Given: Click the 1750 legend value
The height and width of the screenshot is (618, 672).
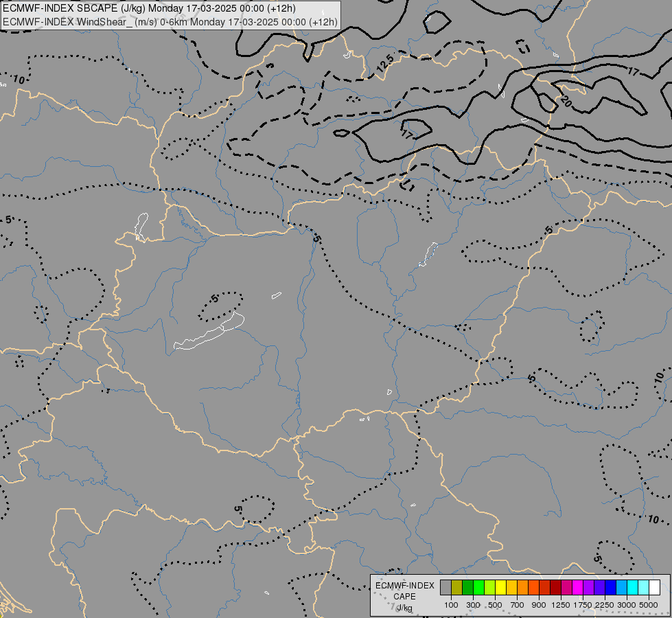Looking at the screenshot, I should click(583, 605).
